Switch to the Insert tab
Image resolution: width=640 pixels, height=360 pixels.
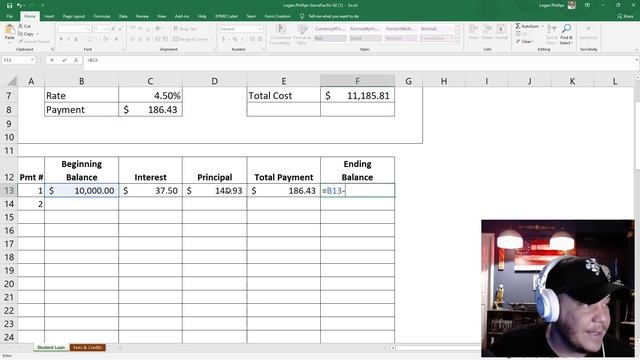(49, 16)
